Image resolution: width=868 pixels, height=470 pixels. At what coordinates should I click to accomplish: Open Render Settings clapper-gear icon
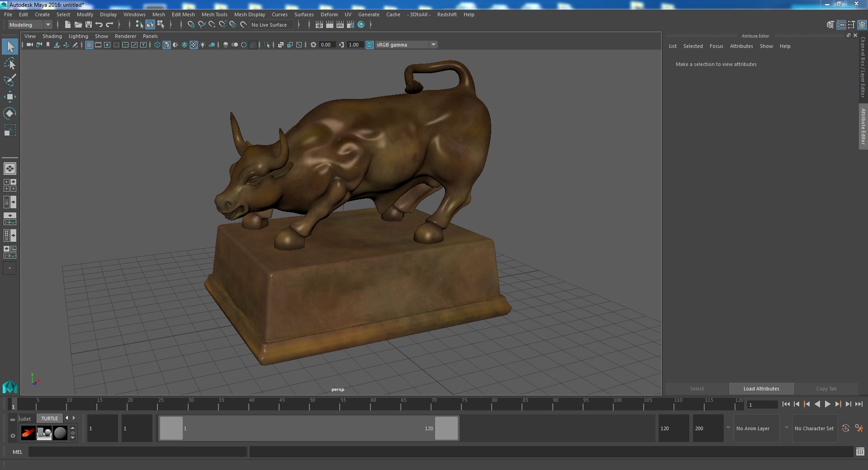pos(351,25)
